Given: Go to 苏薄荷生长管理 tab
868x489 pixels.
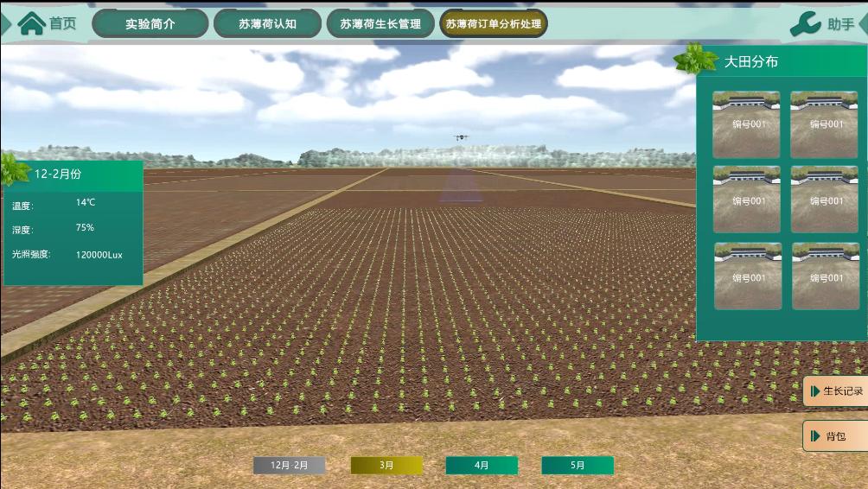Looking at the screenshot, I should 380,23.
